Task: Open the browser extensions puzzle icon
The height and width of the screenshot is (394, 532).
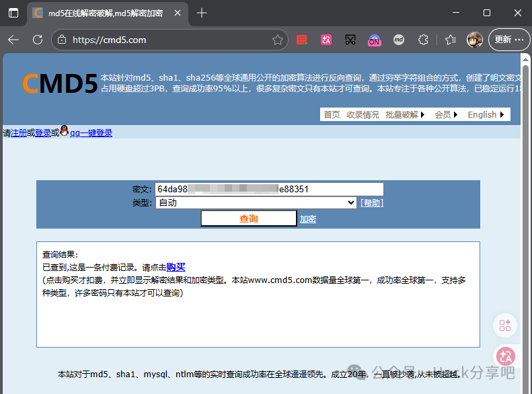Action: pos(423,40)
